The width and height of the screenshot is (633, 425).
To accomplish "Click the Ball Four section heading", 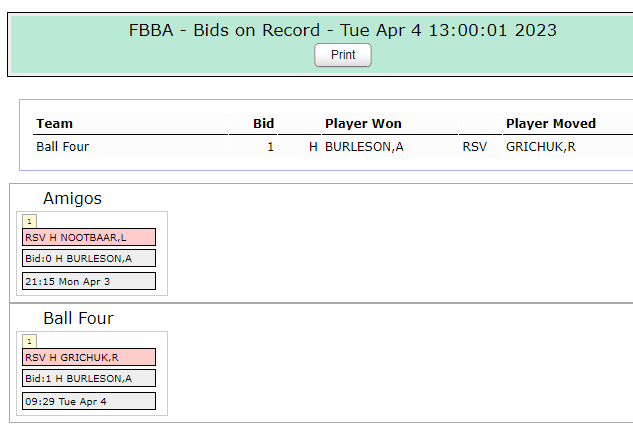I will [78, 318].
